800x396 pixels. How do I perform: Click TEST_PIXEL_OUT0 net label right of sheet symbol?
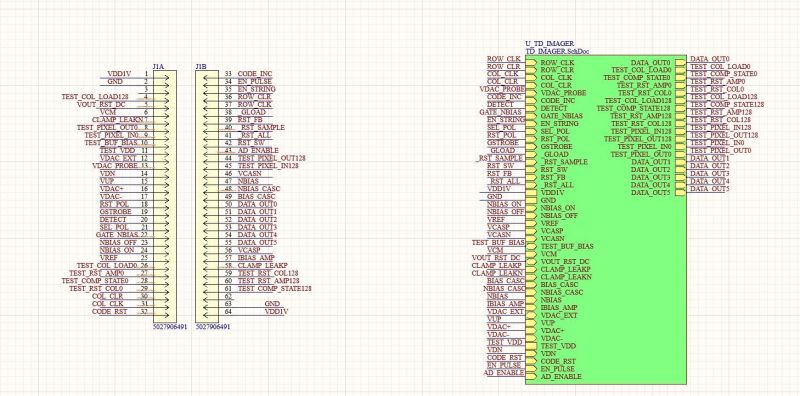(721, 151)
